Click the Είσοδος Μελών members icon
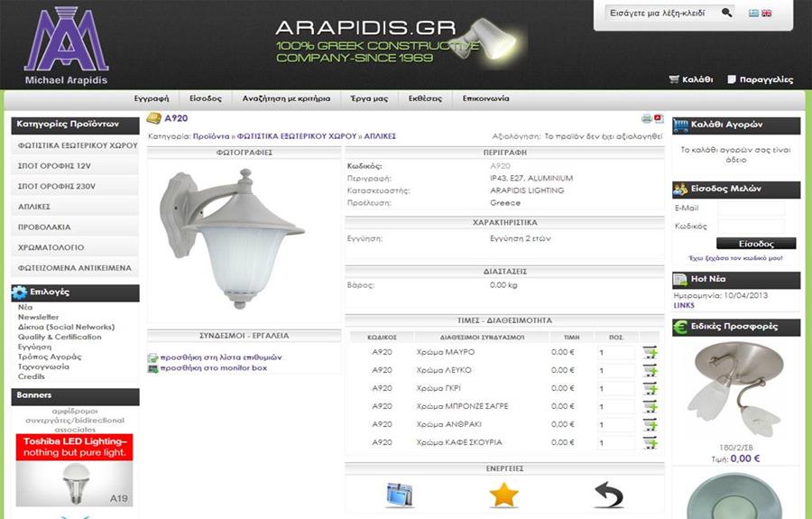The width and height of the screenshot is (812, 519). 680,190
